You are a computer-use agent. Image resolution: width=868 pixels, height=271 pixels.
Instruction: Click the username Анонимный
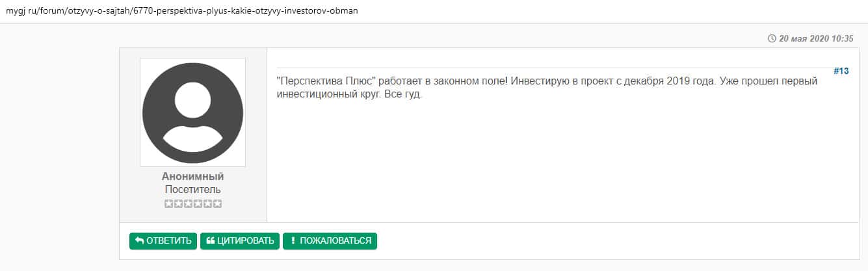pos(192,177)
